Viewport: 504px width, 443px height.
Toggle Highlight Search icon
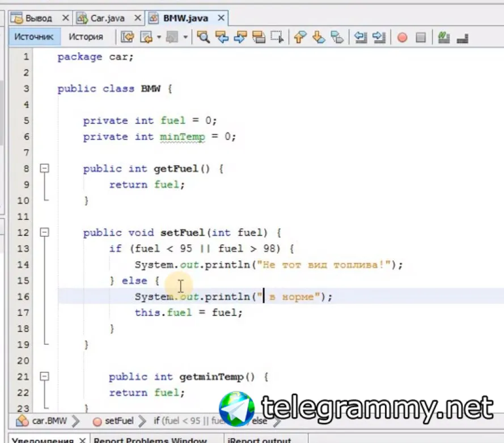coord(259,37)
